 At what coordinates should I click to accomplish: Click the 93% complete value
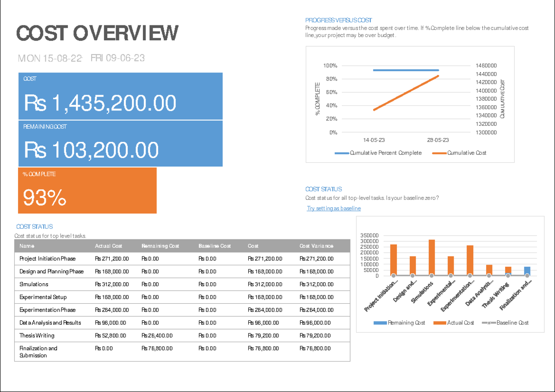coord(44,198)
